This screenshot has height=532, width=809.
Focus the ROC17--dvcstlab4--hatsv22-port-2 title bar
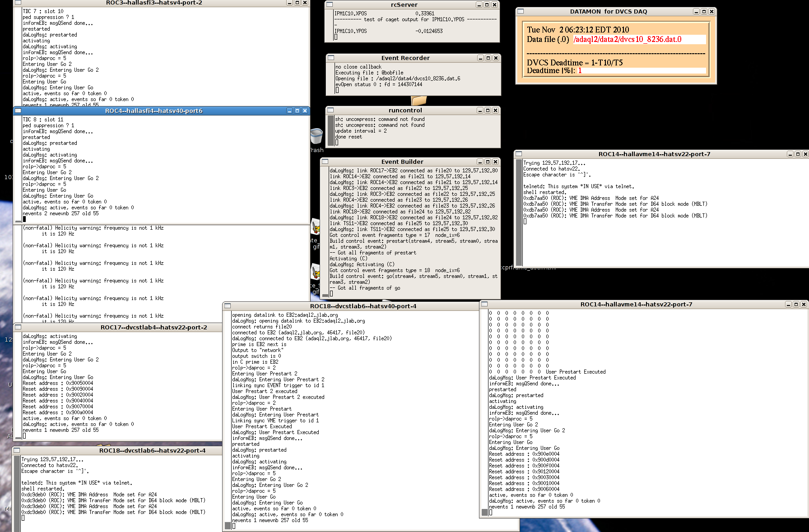(x=153, y=327)
